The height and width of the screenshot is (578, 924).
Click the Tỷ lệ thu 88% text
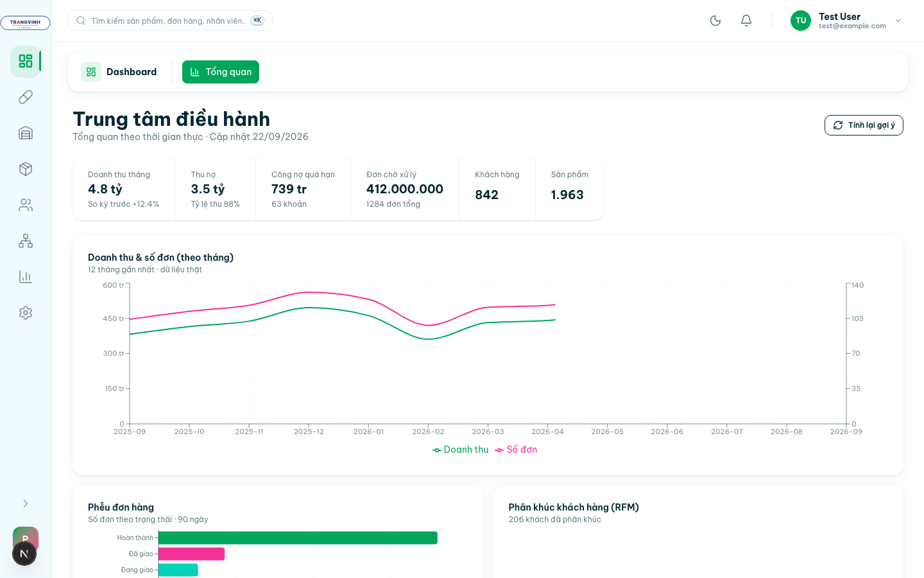click(215, 204)
